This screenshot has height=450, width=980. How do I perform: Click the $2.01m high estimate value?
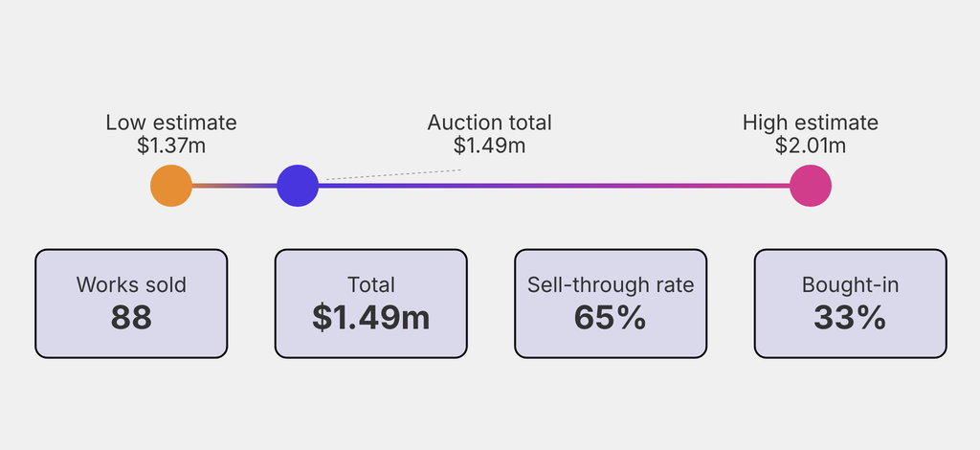(811, 146)
